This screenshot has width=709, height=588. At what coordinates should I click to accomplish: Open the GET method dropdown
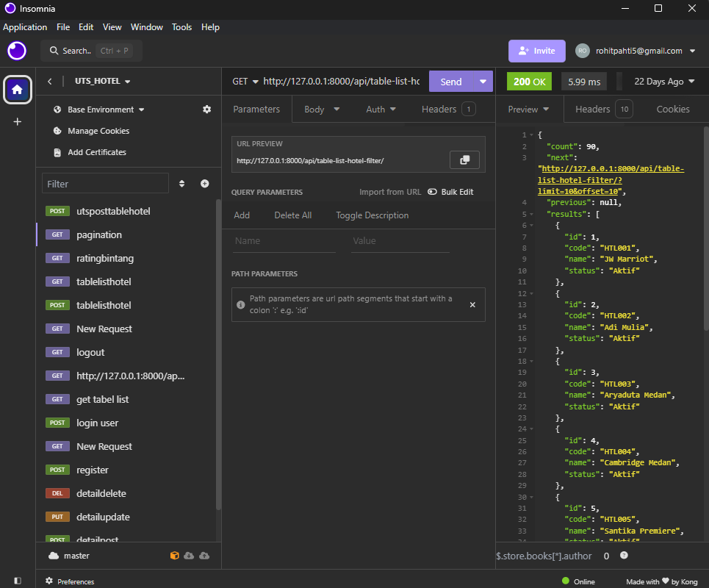coord(245,82)
